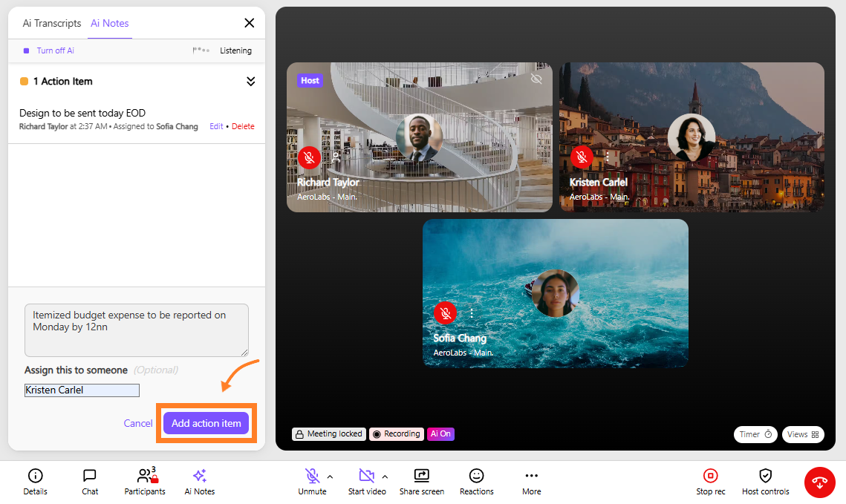This screenshot has height=504, width=846.
Task: Toggle Ai Notes from the bottom toolbar
Action: pyautogui.click(x=200, y=481)
